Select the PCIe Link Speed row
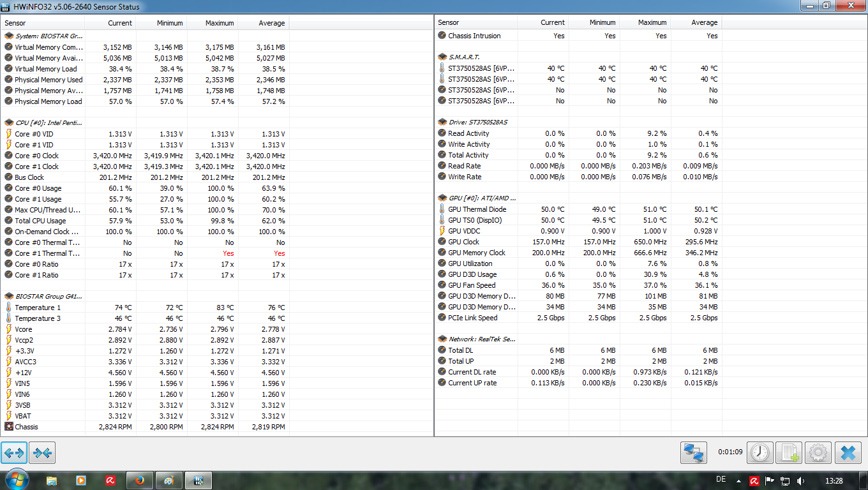The width and height of the screenshot is (868, 490). click(x=578, y=318)
